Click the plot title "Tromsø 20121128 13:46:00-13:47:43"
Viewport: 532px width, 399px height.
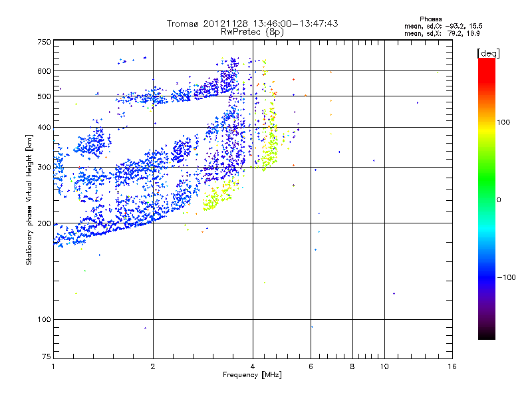pyautogui.click(x=252, y=23)
